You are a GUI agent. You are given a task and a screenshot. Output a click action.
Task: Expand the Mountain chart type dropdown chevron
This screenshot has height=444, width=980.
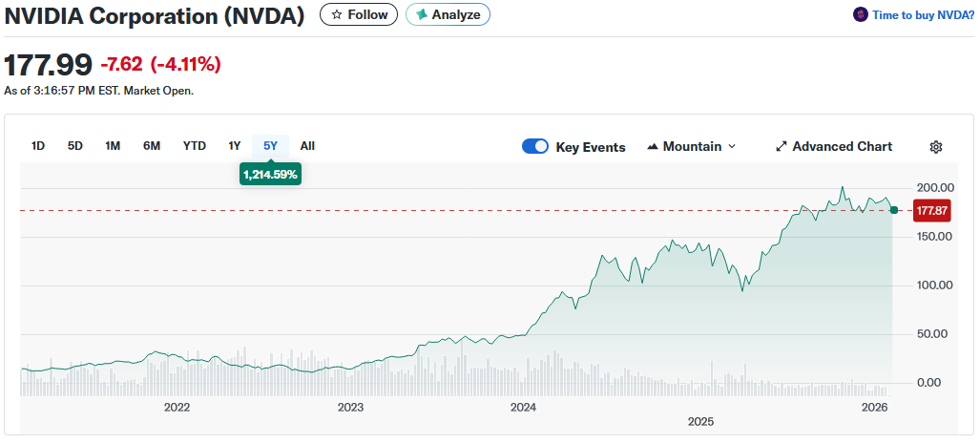tap(732, 147)
